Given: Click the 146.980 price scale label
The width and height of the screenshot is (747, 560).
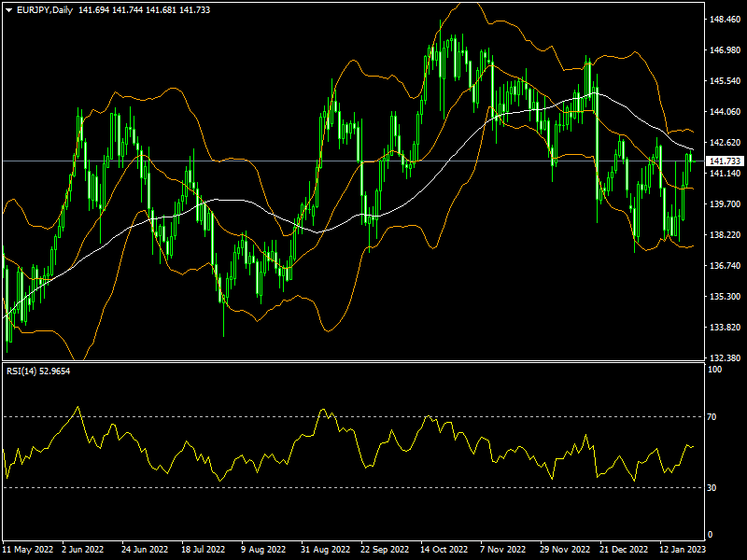Looking at the screenshot, I should click(x=726, y=50).
